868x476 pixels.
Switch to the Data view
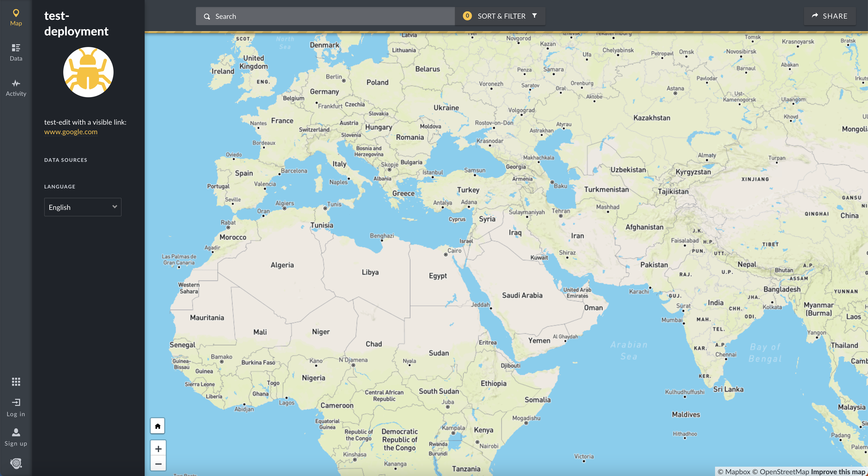click(x=16, y=52)
